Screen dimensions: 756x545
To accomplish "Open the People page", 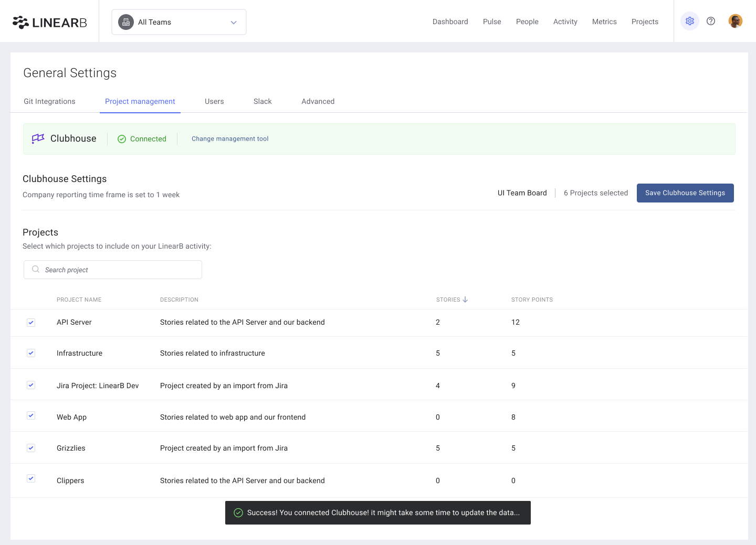I will 527,22.
